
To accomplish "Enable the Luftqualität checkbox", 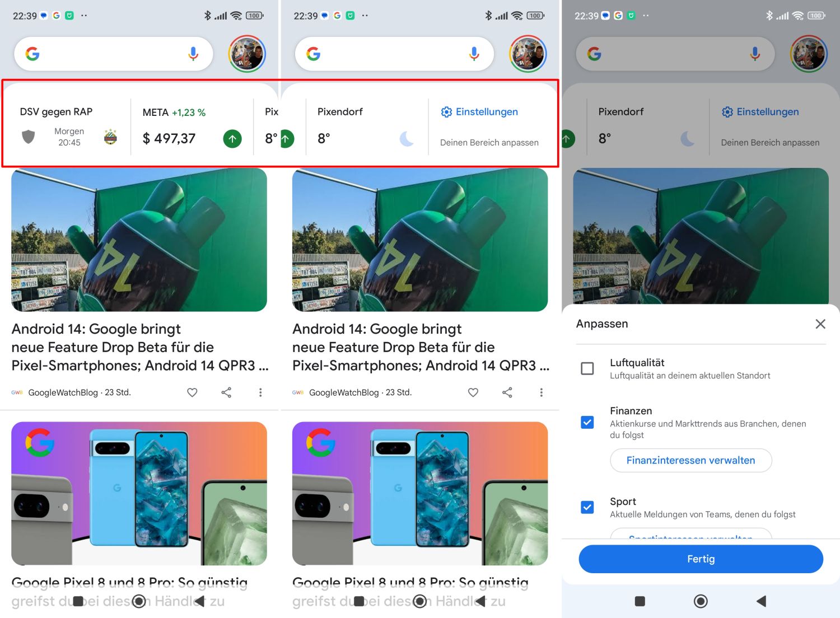I will (587, 368).
